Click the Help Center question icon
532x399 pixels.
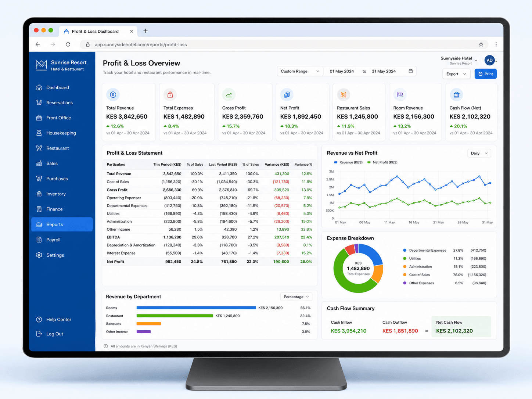pyautogui.click(x=39, y=320)
